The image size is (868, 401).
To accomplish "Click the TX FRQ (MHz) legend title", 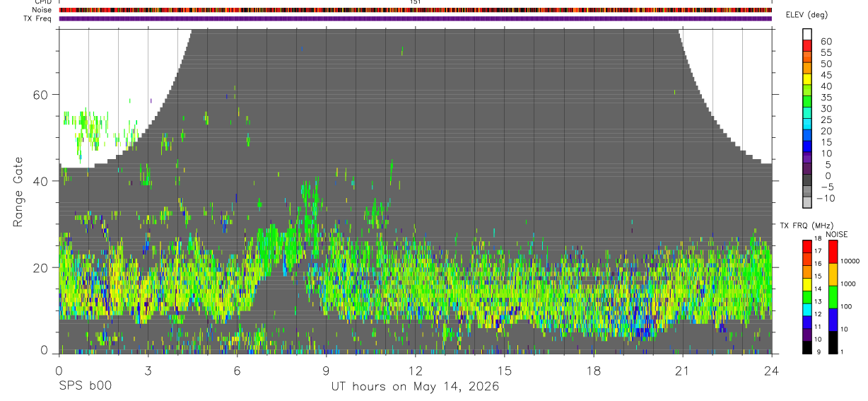I will point(808,225).
